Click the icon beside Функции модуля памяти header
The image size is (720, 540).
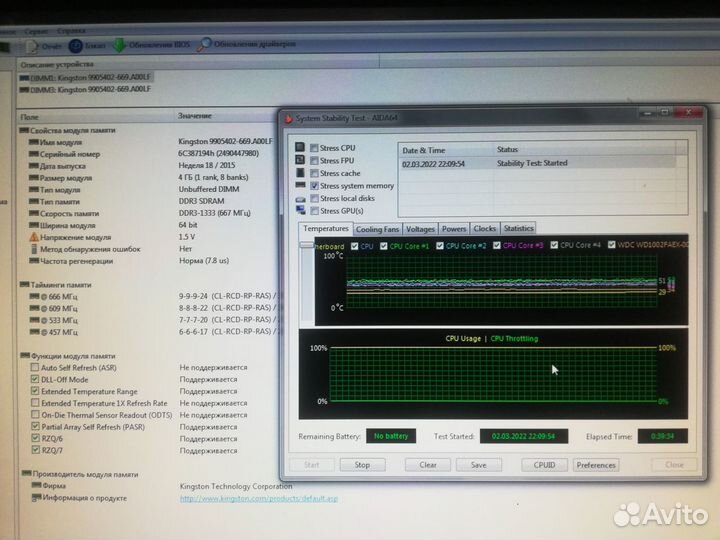[x=26, y=355]
